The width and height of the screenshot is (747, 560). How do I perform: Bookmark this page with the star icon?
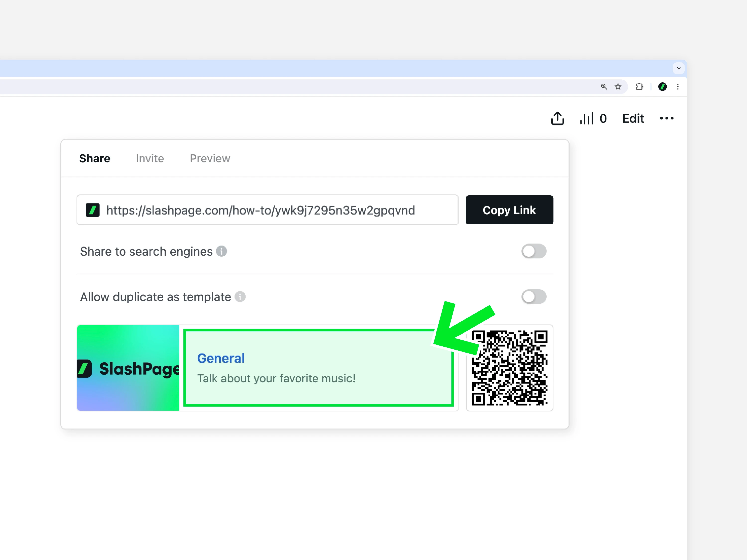[x=618, y=87]
